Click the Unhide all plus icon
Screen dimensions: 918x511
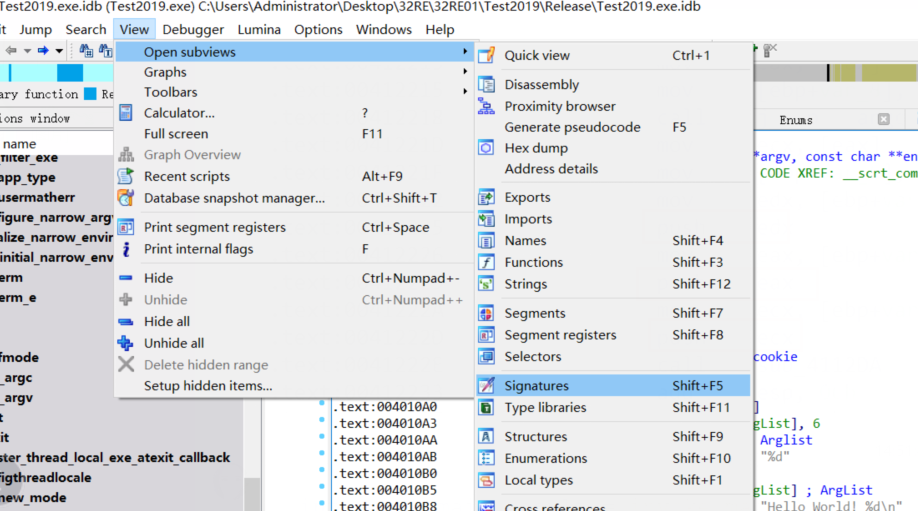[126, 343]
